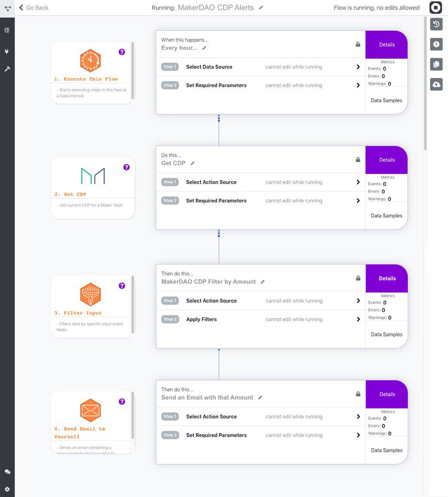This screenshot has width=448, height=497.
Task: Go Back to previous page
Action: (x=34, y=7)
